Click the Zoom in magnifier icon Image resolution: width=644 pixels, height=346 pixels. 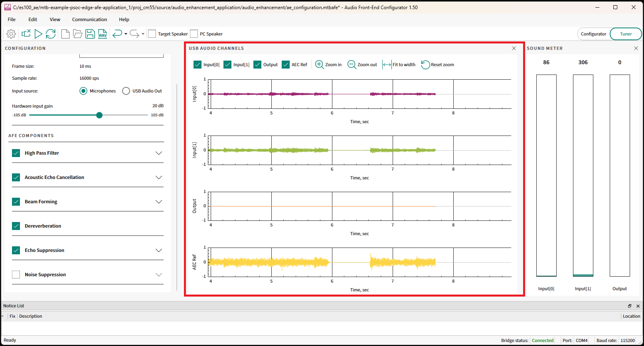(x=320, y=65)
